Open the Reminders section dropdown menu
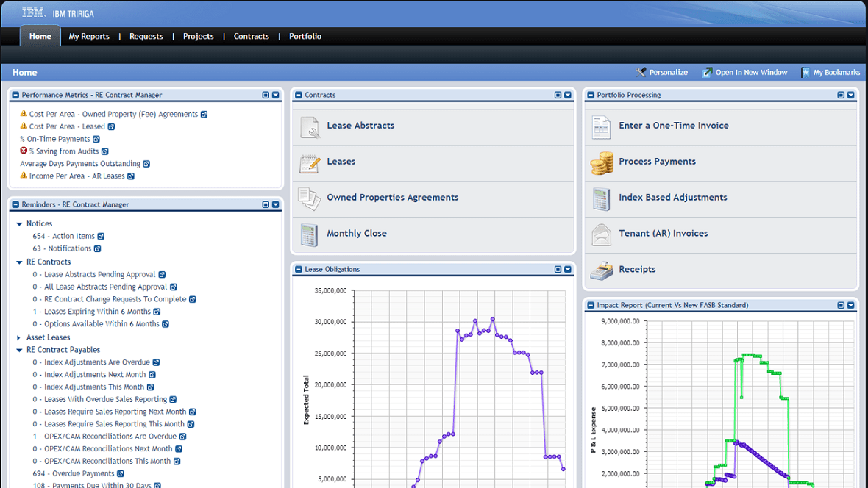Image resolution: width=868 pixels, height=488 pixels. tap(276, 205)
